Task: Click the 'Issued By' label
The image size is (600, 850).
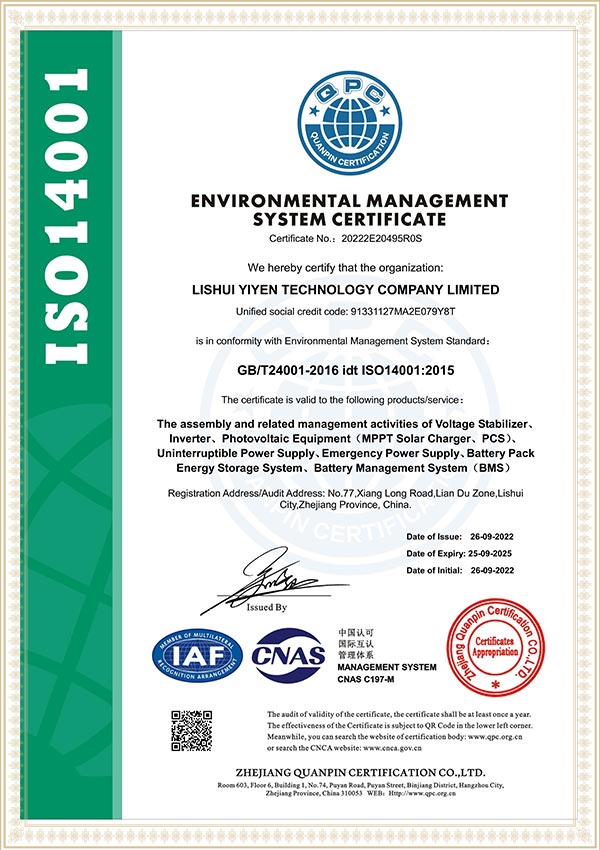Action: point(266,607)
